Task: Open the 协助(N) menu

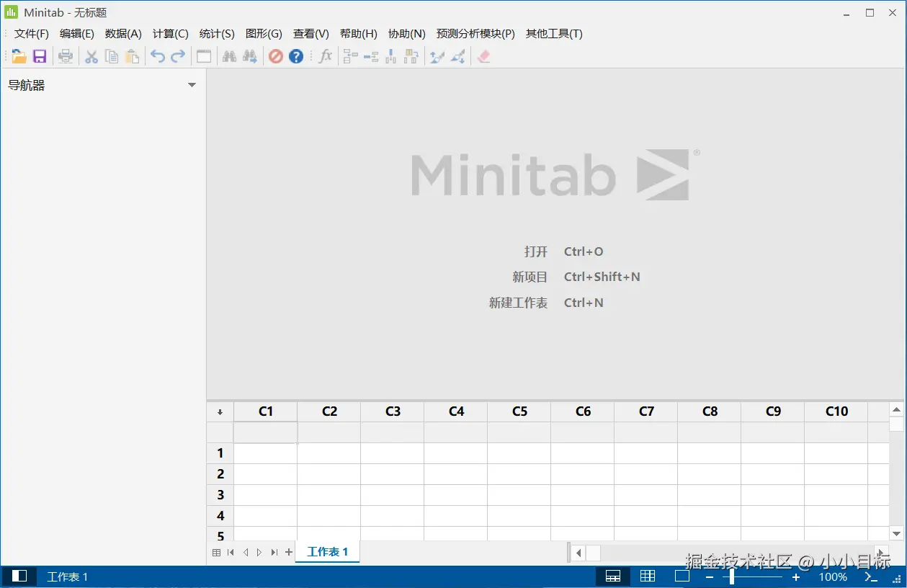Action: (x=407, y=34)
